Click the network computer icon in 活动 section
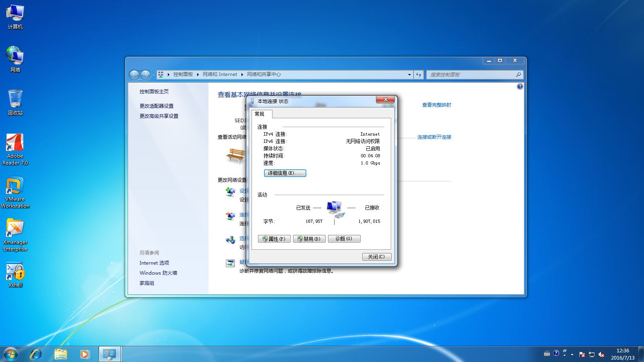Viewport: 644px width, 362px height. pyautogui.click(x=335, y=209)
